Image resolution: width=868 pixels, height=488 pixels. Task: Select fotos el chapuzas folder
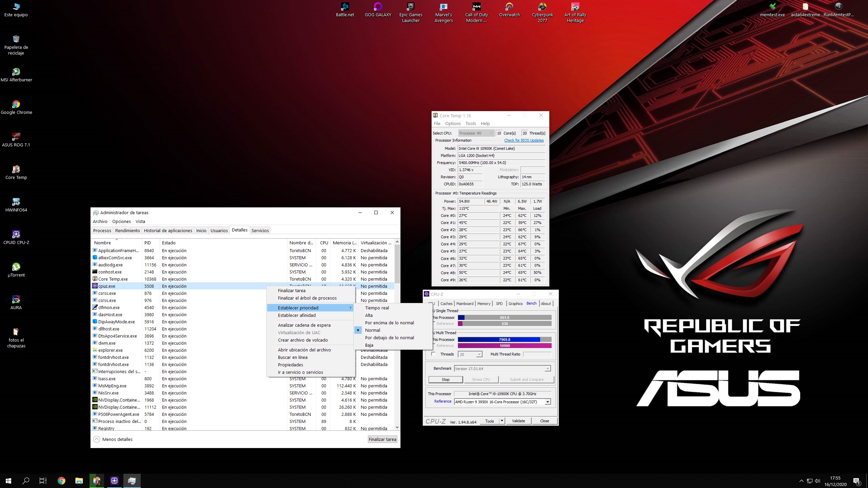pos(16,338)
